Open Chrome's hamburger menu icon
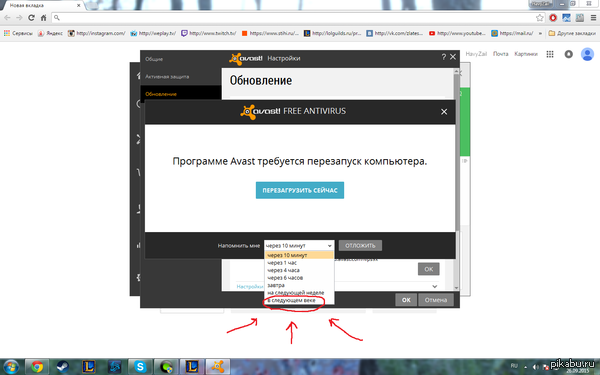The width and height of the screenshot is (600, 375). [593, 18]
